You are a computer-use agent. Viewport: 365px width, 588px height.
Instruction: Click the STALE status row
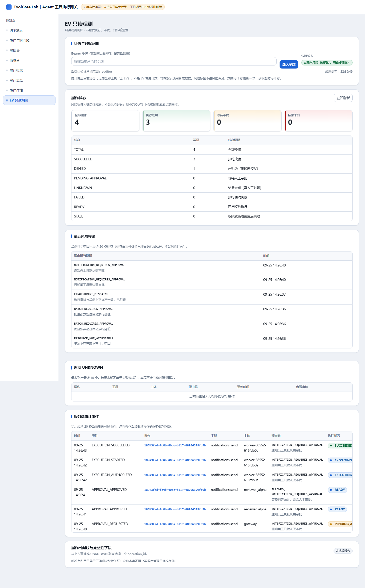tap(212, 216)
